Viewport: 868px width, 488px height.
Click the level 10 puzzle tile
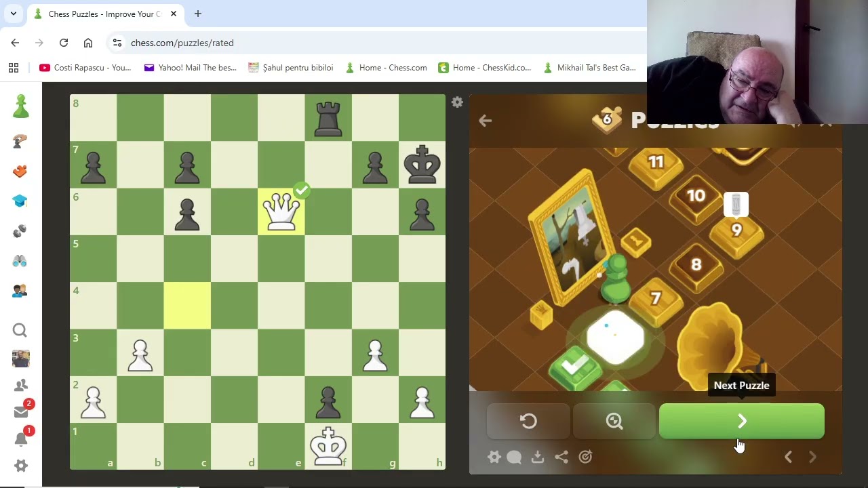pos(696,198)
